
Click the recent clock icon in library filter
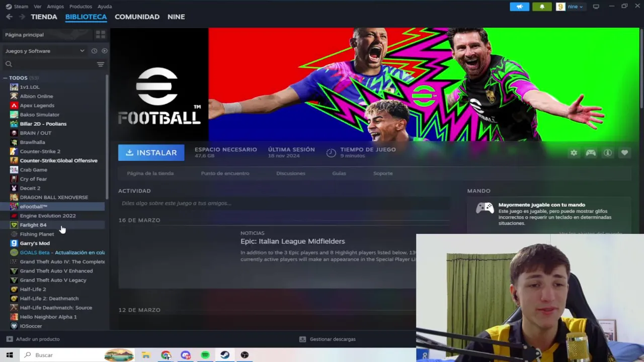(x=94, y=51)
